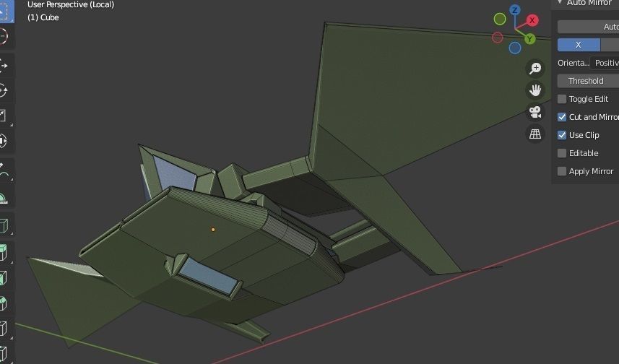Click the Threshold value field
The height and width of the screenshot is (364, 619).
click(588, 81)
